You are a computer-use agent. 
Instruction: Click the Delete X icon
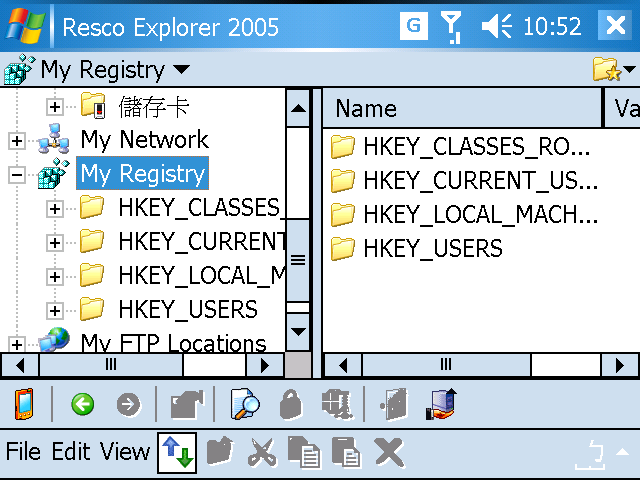[389, 452]
